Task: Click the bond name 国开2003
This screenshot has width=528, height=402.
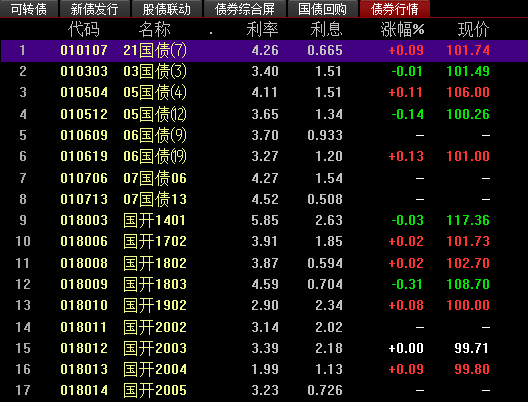Action: tap(155, 348)
